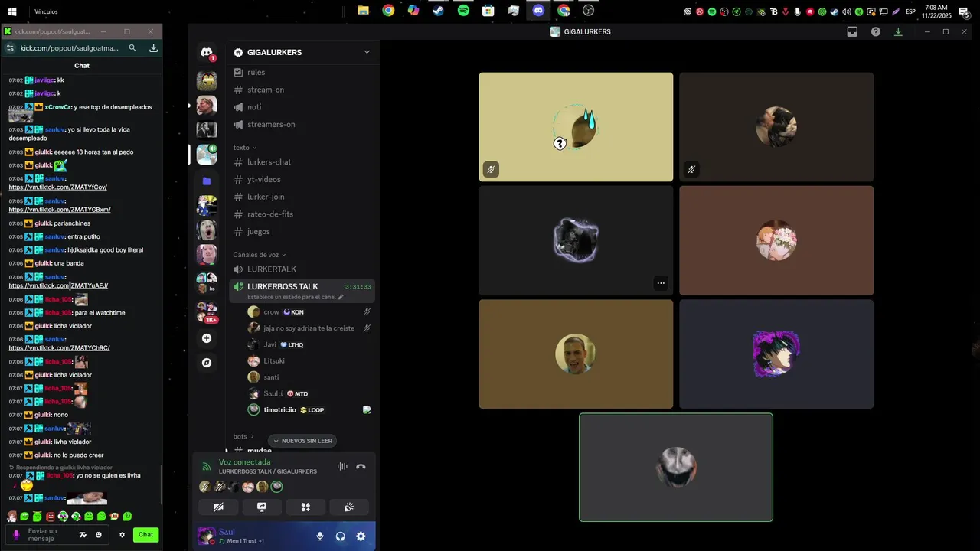This screenshot has height=551, width=980.
Task: Click zoom magnifier in Kick address bar
Action: coord(132,48)
